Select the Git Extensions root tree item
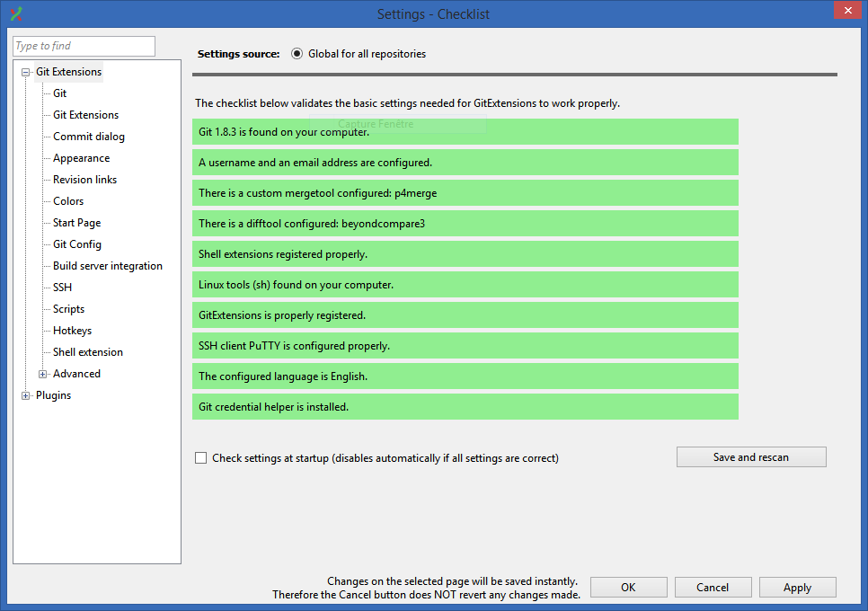 (x=68, y=72)
